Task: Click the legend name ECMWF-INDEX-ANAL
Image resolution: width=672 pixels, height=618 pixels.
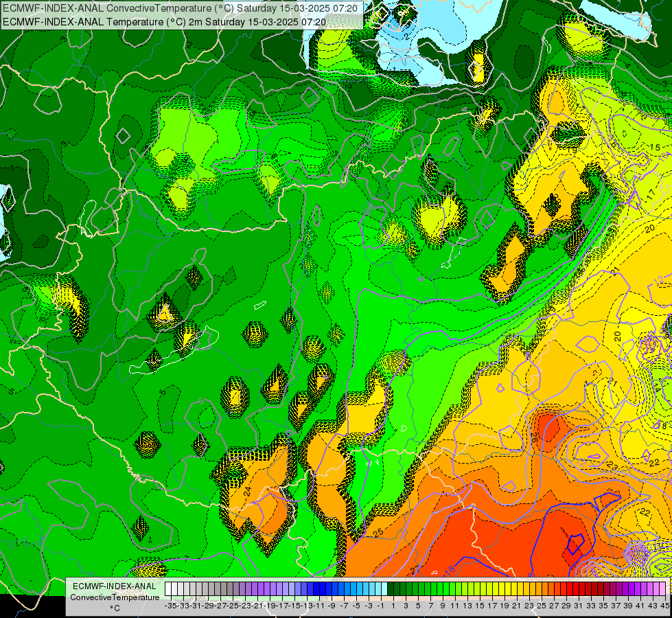Action: 115,586
